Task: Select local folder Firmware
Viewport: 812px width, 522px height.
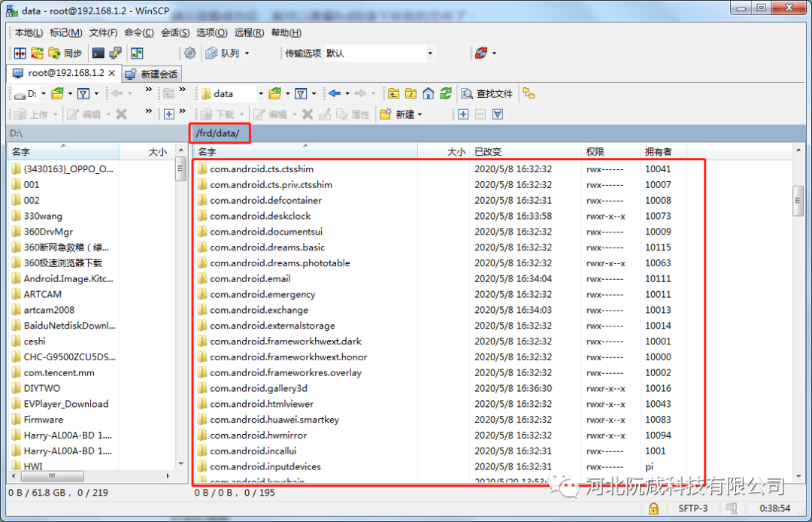Action: [x=43, y=420]
